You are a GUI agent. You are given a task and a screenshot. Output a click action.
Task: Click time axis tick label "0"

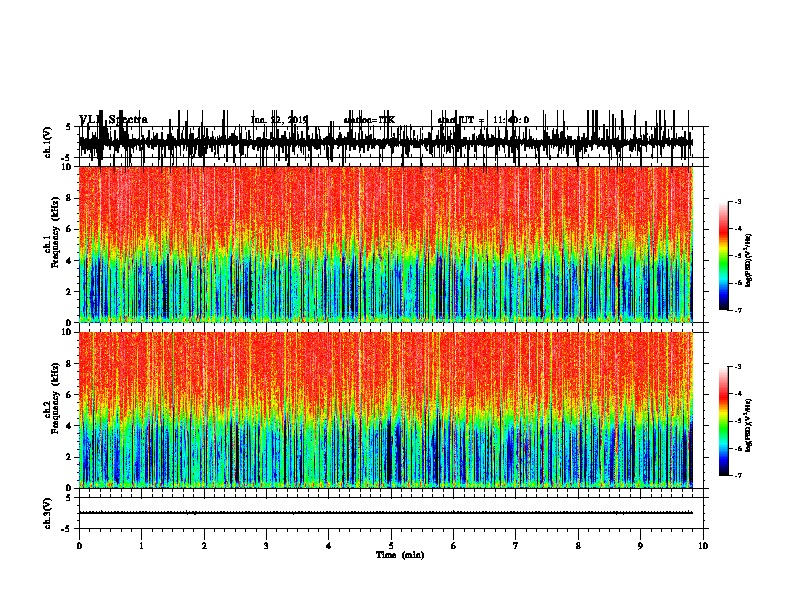79,546
